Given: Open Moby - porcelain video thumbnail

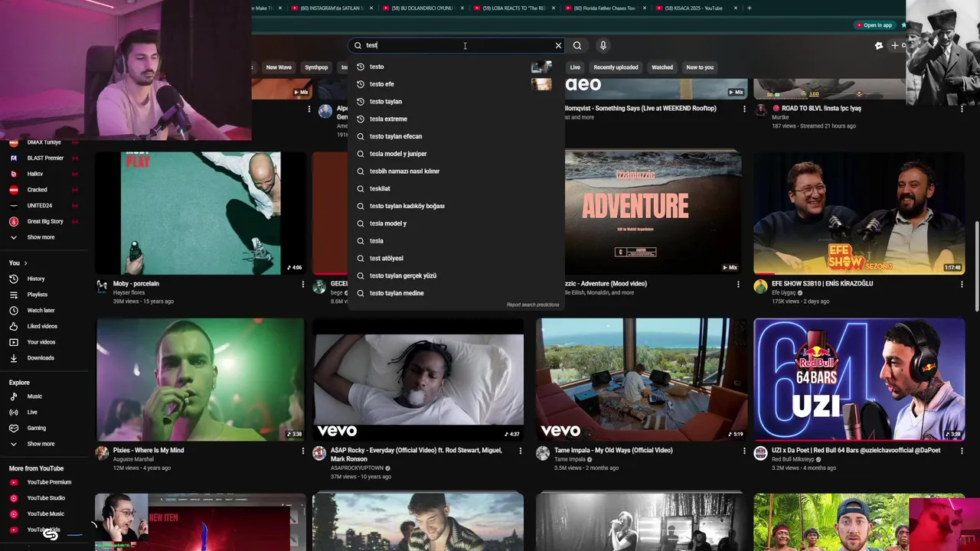Looking at the screenshot, I should 201,213.
